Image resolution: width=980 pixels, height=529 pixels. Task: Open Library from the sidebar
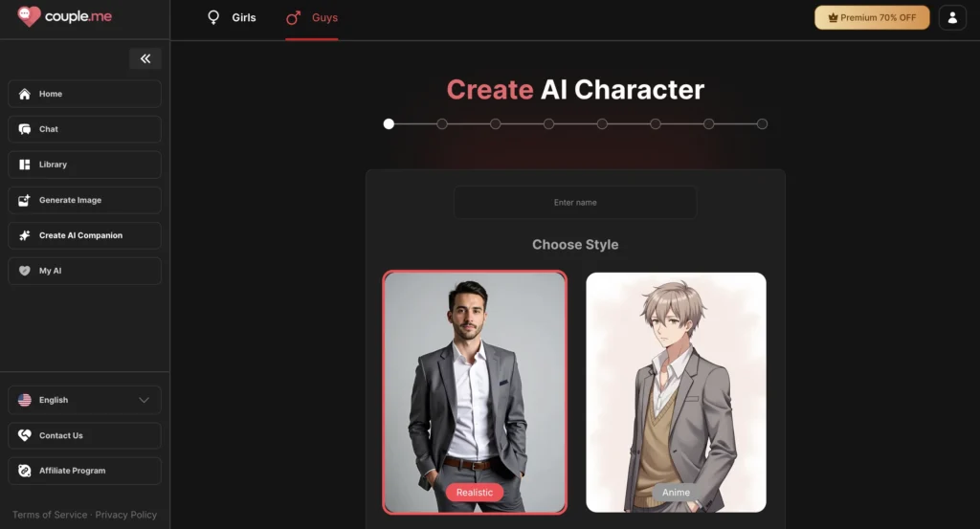point(84,165)
